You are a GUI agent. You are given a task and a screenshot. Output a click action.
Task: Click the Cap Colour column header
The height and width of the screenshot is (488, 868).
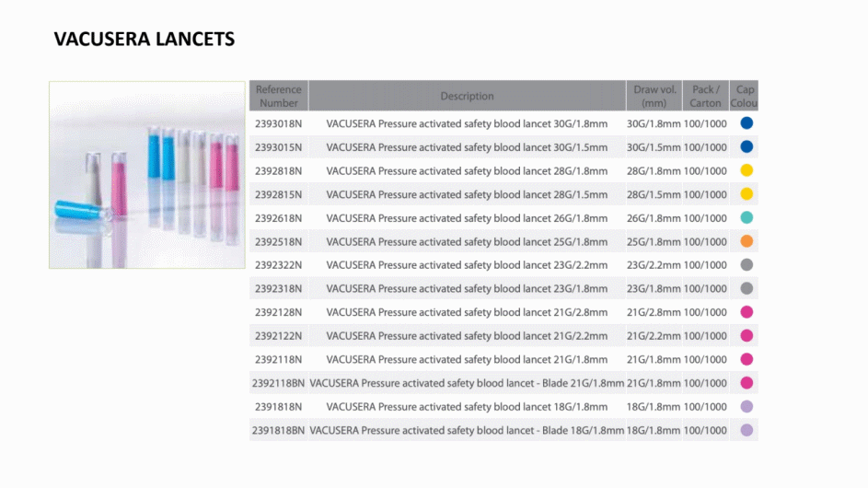click(744, 96)
